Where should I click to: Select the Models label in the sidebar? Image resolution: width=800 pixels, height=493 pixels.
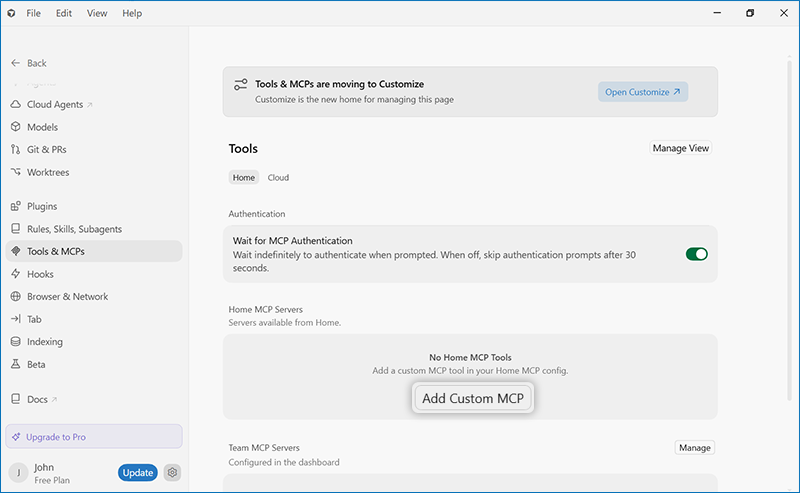pyautogui.click(x=42, y=127)
